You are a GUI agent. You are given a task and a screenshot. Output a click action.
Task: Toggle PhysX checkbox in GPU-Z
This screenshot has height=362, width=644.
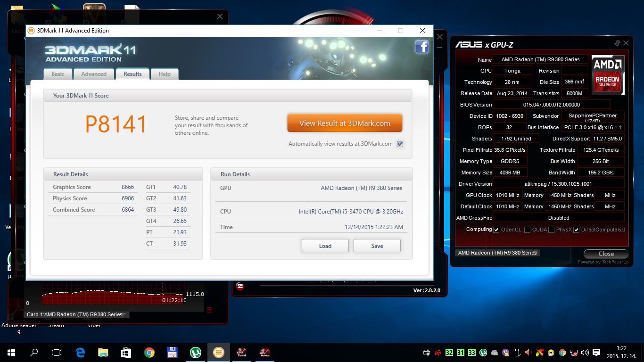[551, 230]
